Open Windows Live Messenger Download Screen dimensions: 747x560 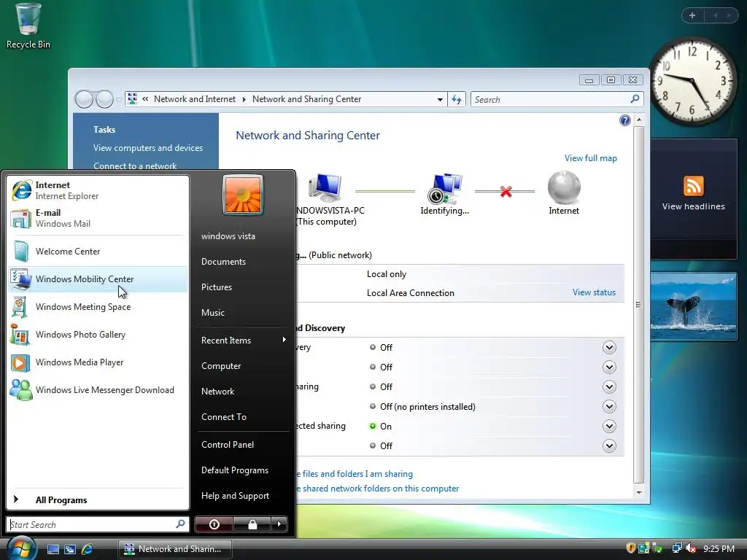tap(98, 389)
